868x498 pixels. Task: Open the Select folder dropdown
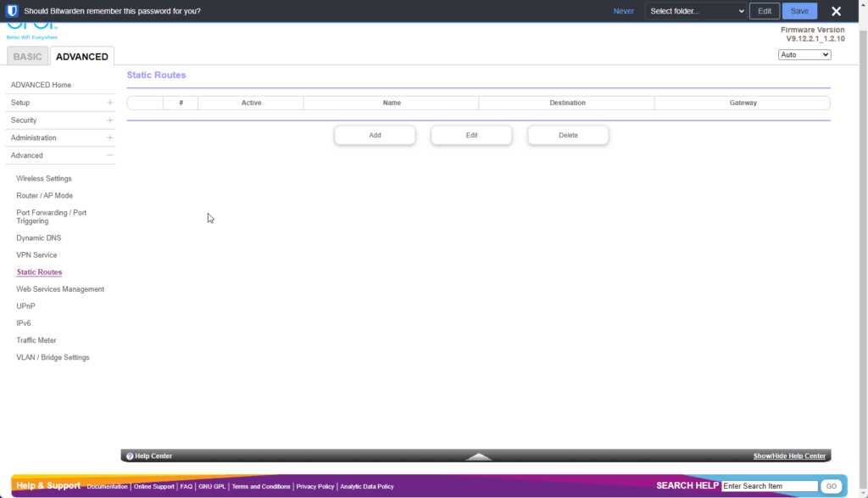pyautogui.click(x=695, y=11)
